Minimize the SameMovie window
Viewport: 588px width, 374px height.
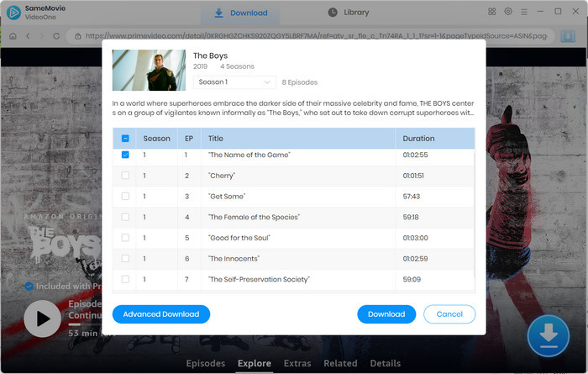coord(540,12)
